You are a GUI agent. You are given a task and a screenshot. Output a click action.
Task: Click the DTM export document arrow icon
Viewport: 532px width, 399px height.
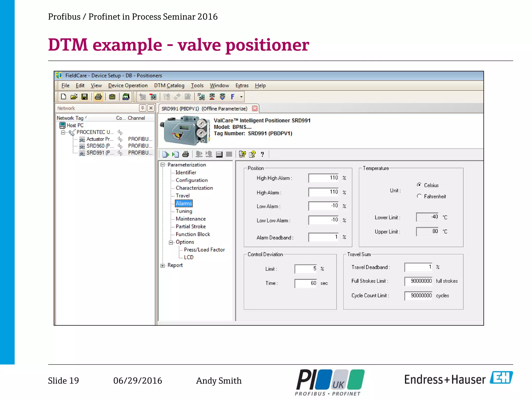(166, 154)
